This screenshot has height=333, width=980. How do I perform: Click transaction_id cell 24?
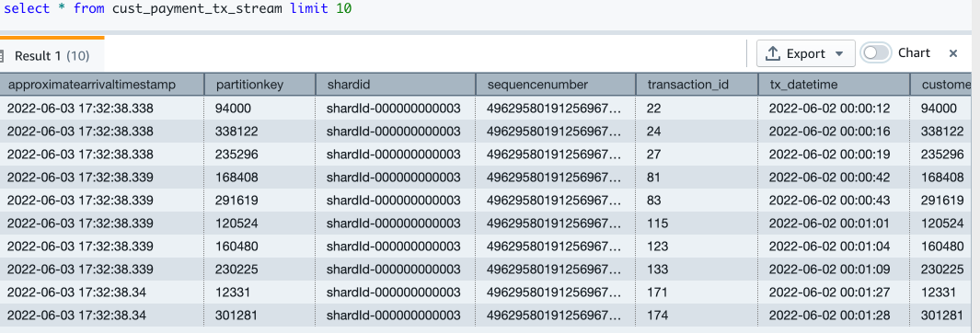(x=698, y=132)
